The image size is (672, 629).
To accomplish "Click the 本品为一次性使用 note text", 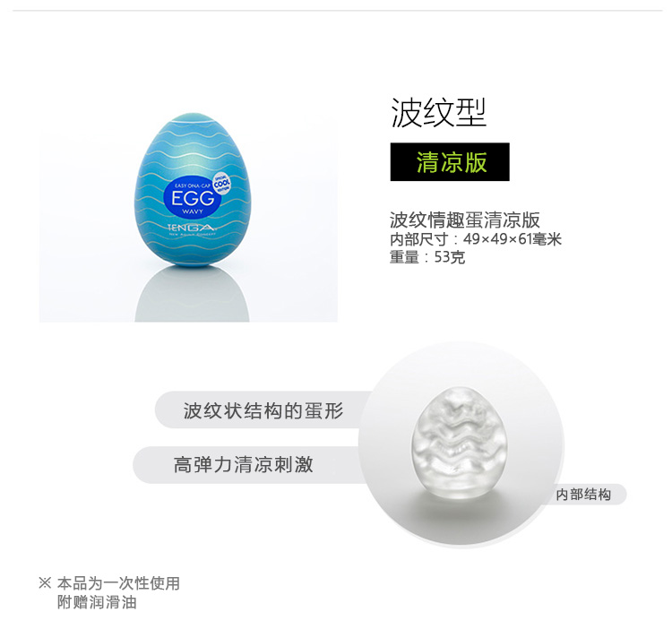I will coord(118,583).
